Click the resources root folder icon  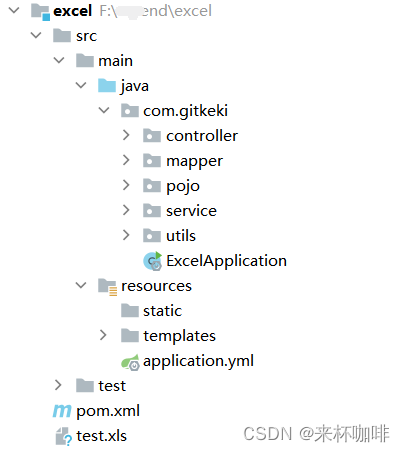pos(107,287)
